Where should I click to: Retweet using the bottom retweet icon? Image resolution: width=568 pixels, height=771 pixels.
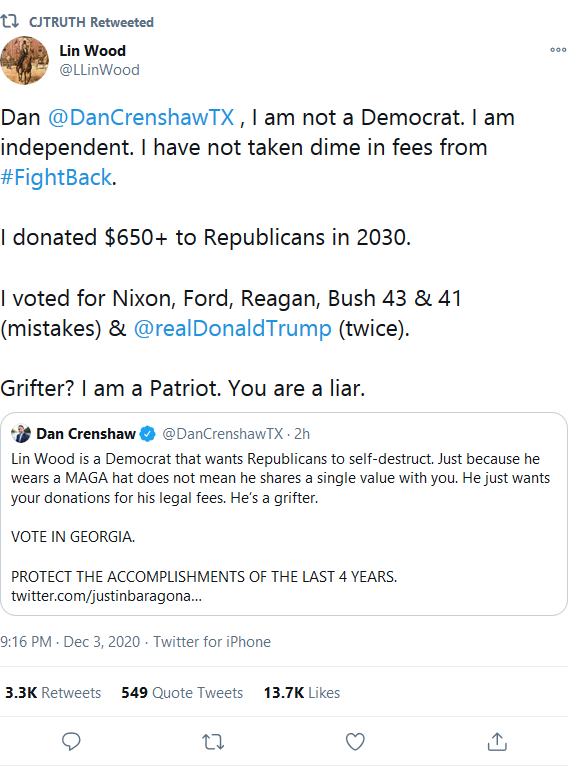click(x=213, y=741)
